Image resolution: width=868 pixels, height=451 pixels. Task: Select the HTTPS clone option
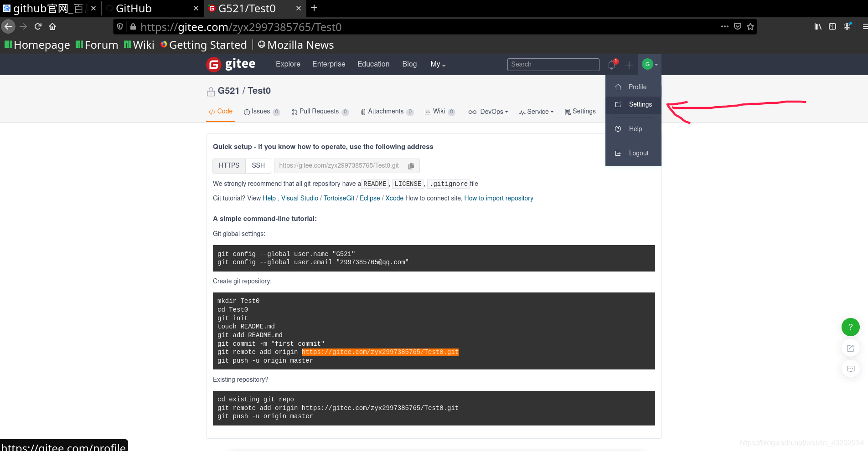[229, 165]
